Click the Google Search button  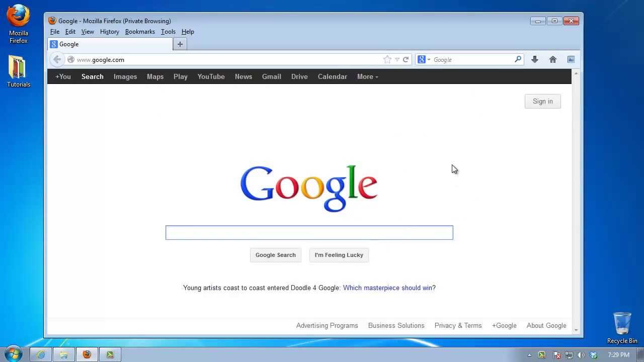(x=276, y=255)
